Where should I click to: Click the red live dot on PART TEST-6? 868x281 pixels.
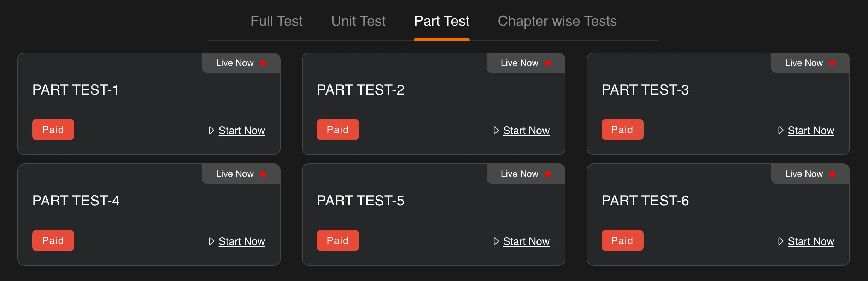coord(832,174)
